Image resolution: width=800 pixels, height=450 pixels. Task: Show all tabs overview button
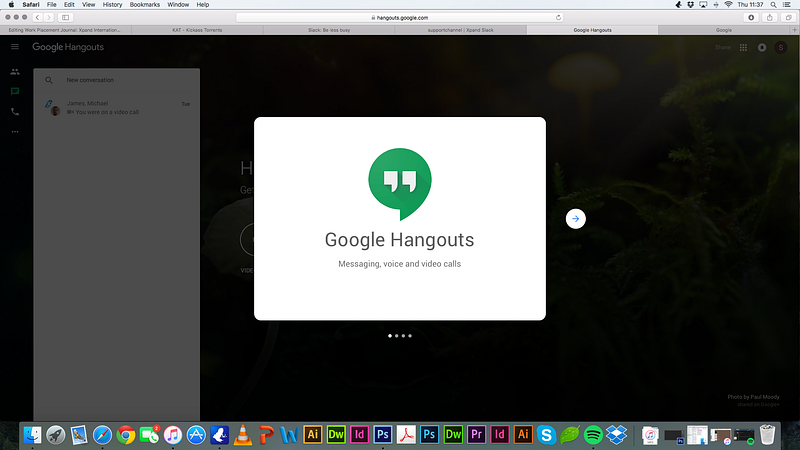click(788, 17)
